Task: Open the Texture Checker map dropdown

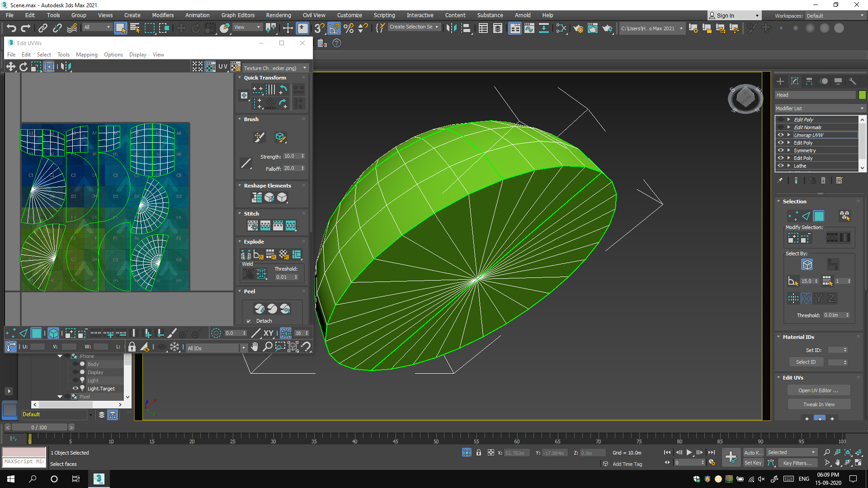Action: coord(275,68)
